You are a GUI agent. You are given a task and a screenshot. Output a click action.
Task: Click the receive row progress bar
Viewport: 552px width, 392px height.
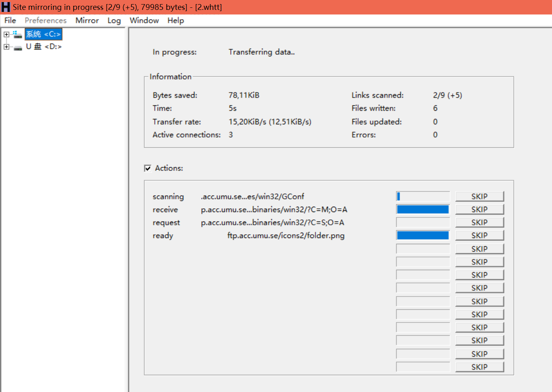[423, 209]
